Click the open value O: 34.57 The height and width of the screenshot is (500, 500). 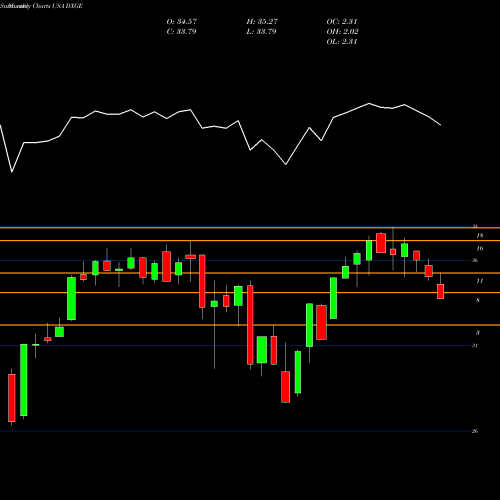click(x=182, y=22)
